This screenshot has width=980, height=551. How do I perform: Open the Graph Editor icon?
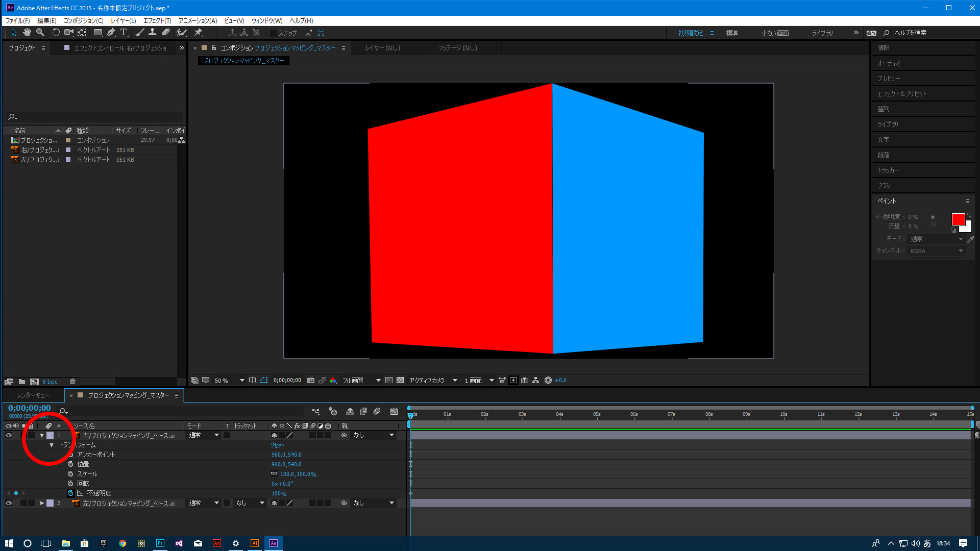[x=394, y=411]
